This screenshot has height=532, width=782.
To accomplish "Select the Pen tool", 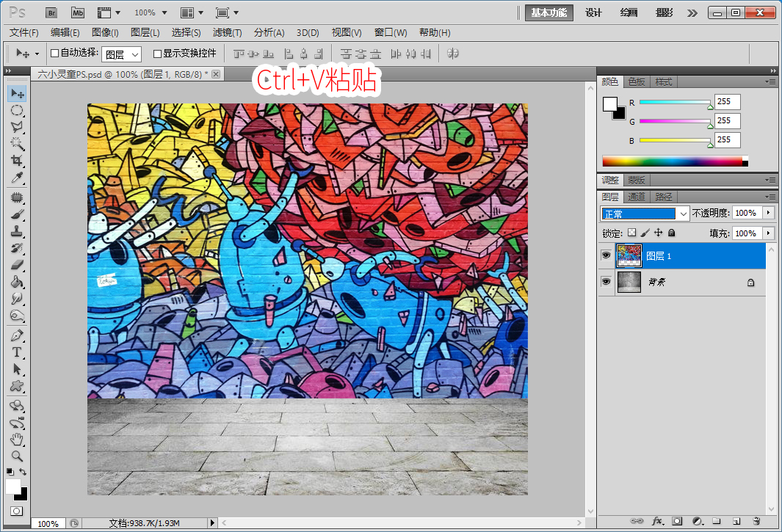I will point(17,335).
